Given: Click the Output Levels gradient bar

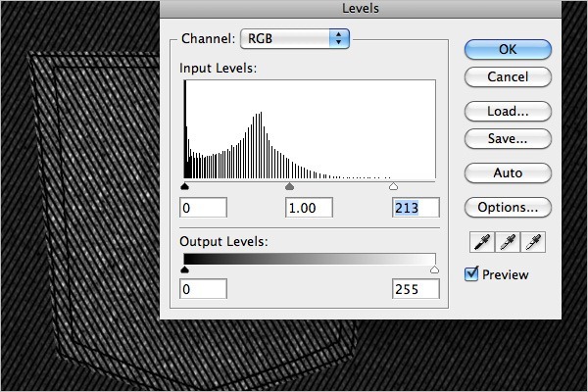Looking at the screenshot, I should [310, 259].
